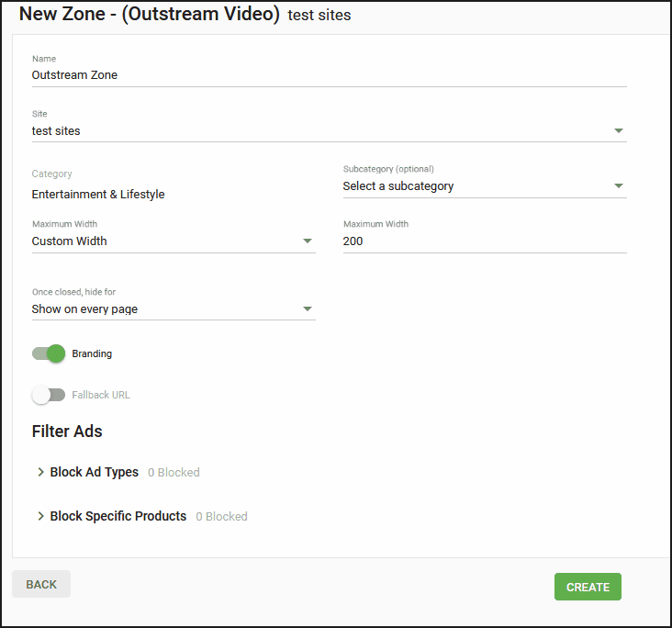
Task: Open the Show on every page dropdown
Action: pos(174,309)
